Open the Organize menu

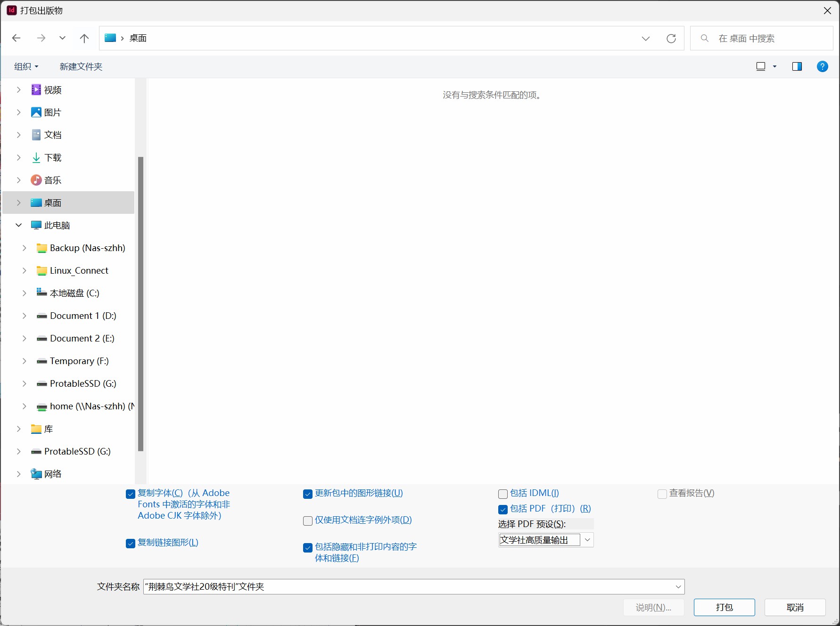coord(26,66)
